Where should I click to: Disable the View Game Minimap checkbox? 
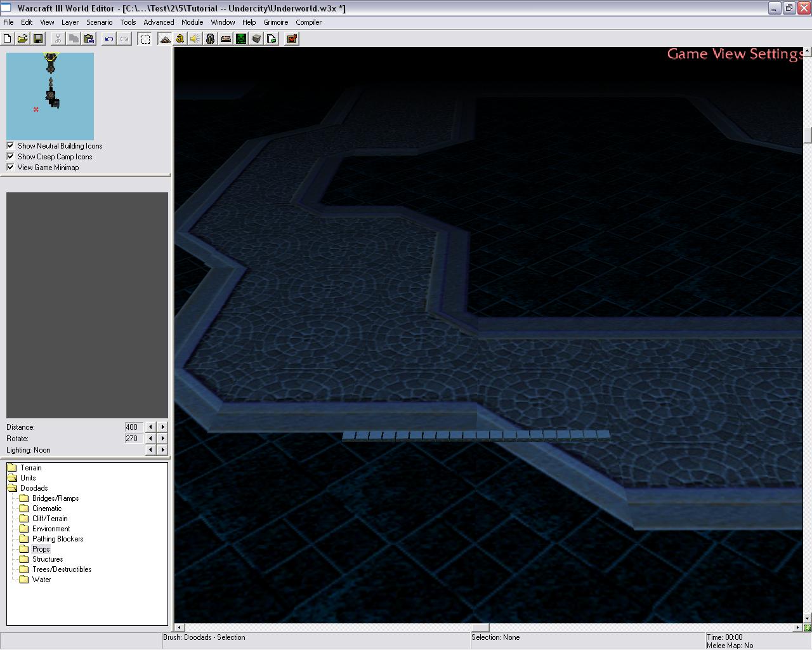(x=10, y=167)
